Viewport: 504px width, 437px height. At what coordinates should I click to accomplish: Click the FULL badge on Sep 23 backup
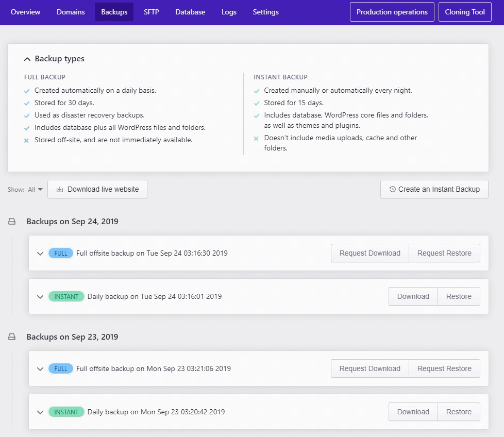[x=61, y=368]
